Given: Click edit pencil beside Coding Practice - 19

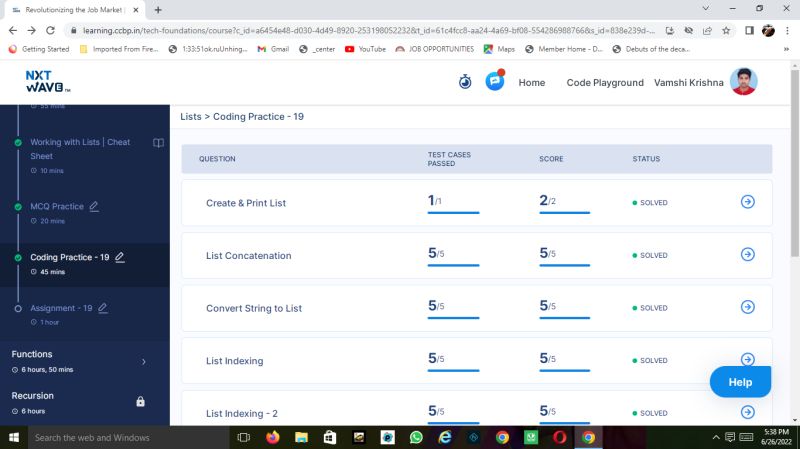Looking at the screenshot, I should tap(120, 257).
